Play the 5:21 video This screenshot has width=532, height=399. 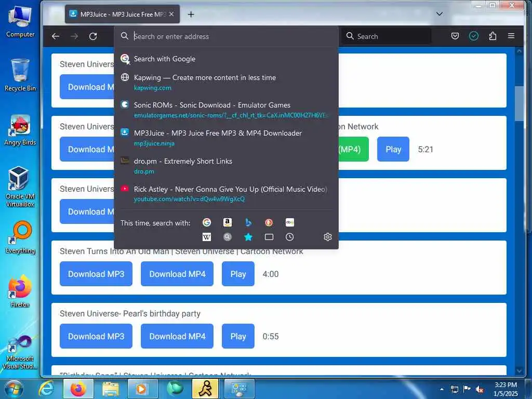coord(393,149)
